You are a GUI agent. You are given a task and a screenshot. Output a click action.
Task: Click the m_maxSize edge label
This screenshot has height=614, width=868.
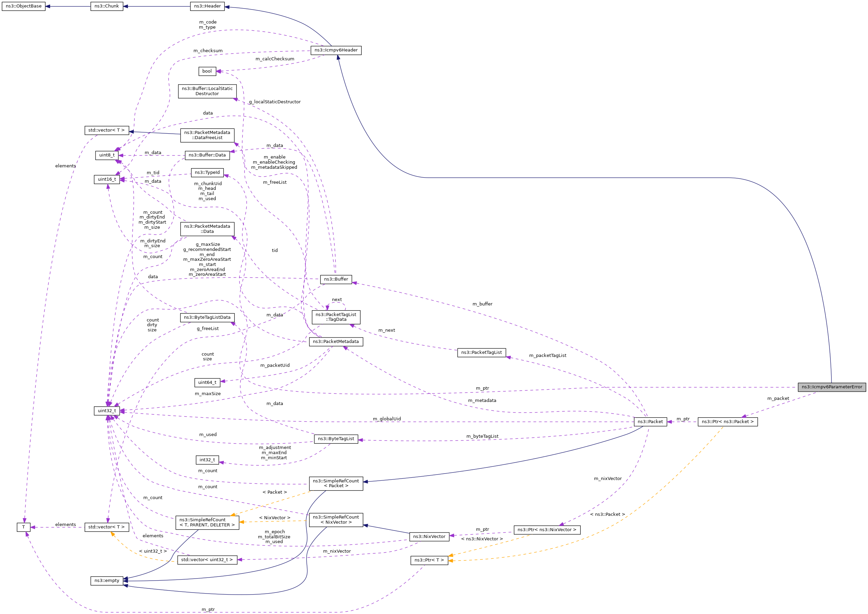(x=208, y=394)
